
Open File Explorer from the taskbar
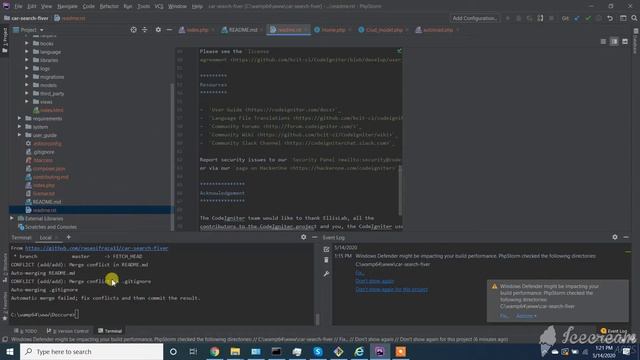235,351
